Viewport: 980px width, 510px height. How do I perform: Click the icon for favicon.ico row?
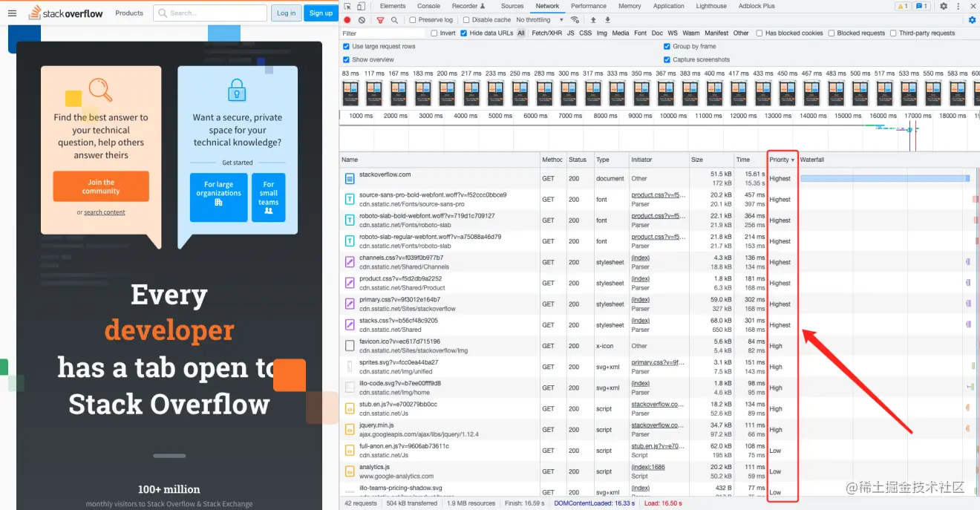[349, 346]
